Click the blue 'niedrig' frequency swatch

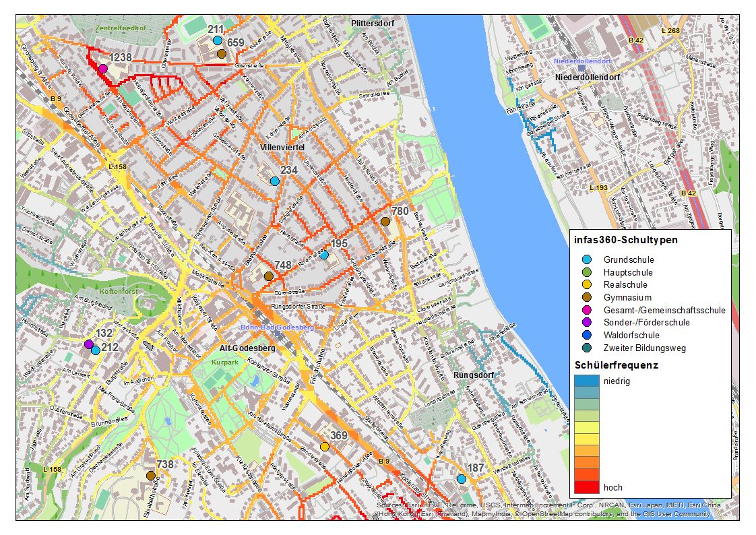(x=586, y=381)
